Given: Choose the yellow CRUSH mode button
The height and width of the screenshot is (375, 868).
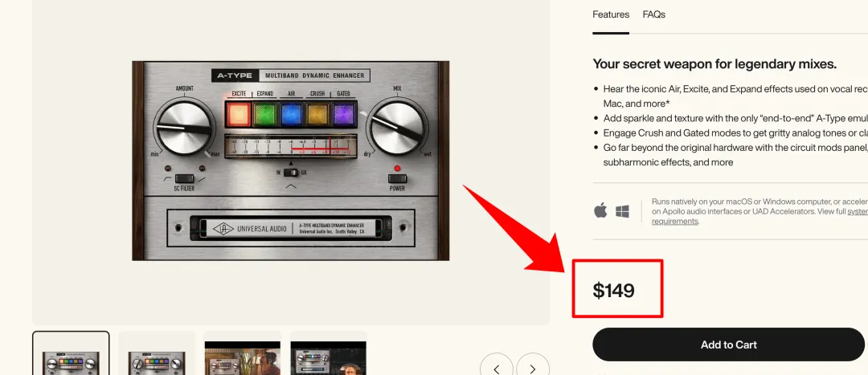Looking at the screenshot, I should click(317, 115).
